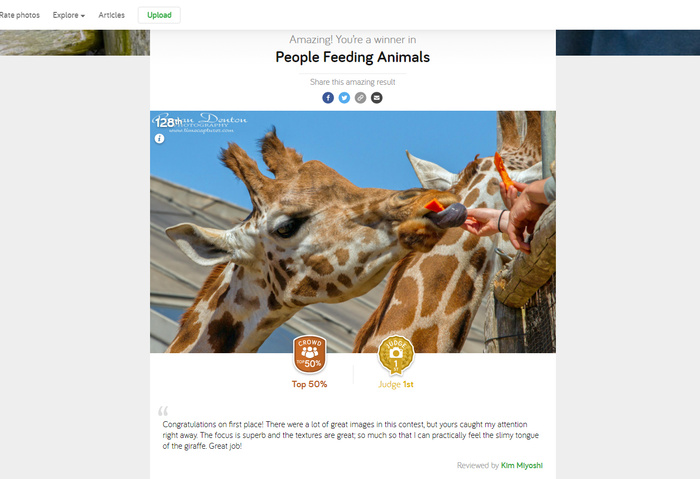Open reviewer Kim Miyoshi's profile
The image size is (700, 479).
pos(522,466)
